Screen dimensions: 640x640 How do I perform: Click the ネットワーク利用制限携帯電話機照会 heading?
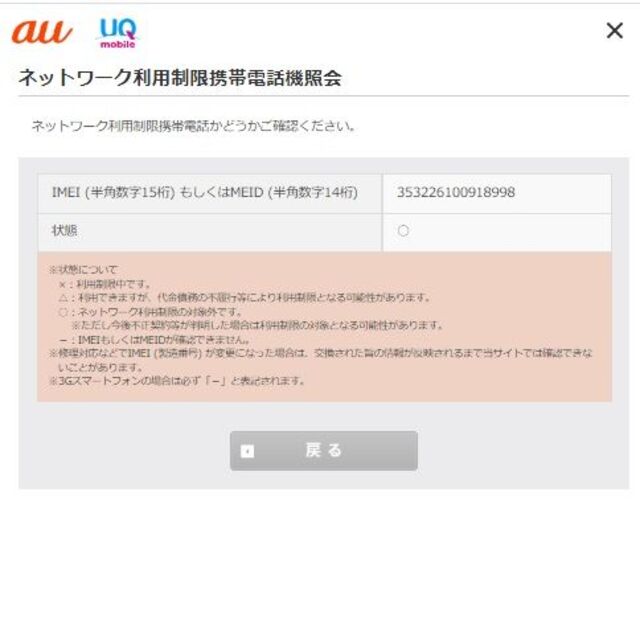[180, 78]
